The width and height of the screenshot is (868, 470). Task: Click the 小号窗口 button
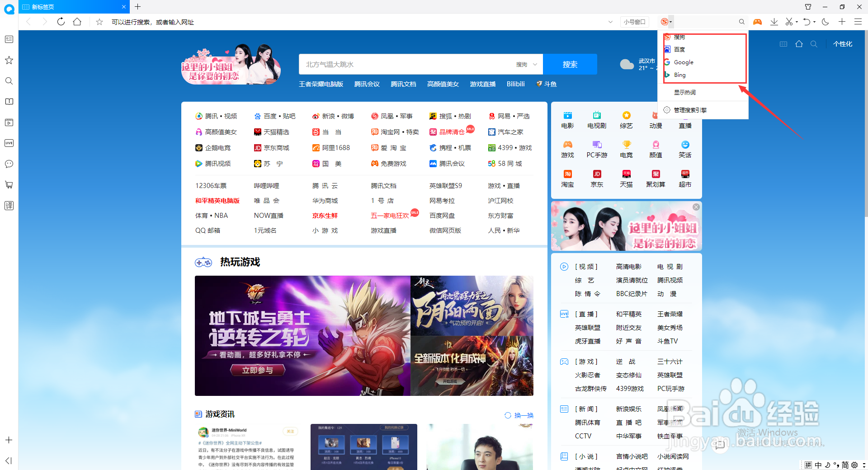point(634,22)
